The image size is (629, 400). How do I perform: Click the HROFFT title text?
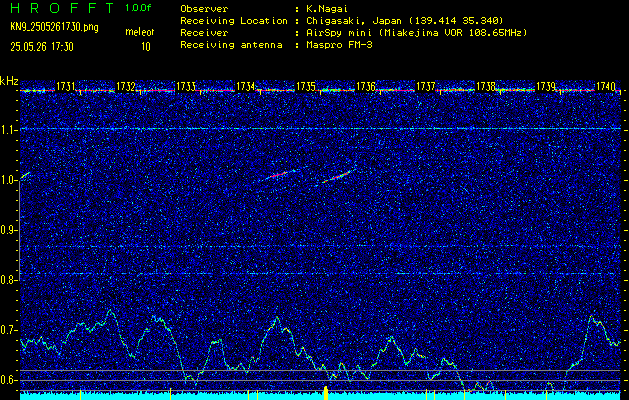tap(62, 8)
